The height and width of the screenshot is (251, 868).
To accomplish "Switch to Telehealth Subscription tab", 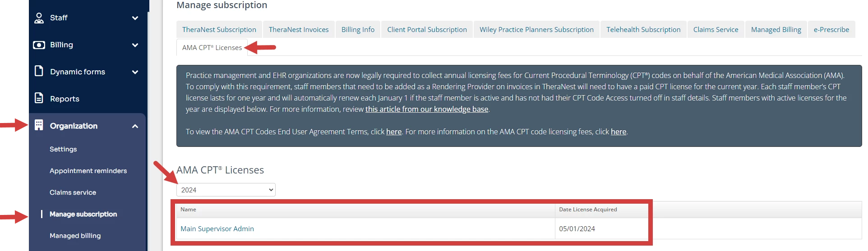I will tap(643, 29).
